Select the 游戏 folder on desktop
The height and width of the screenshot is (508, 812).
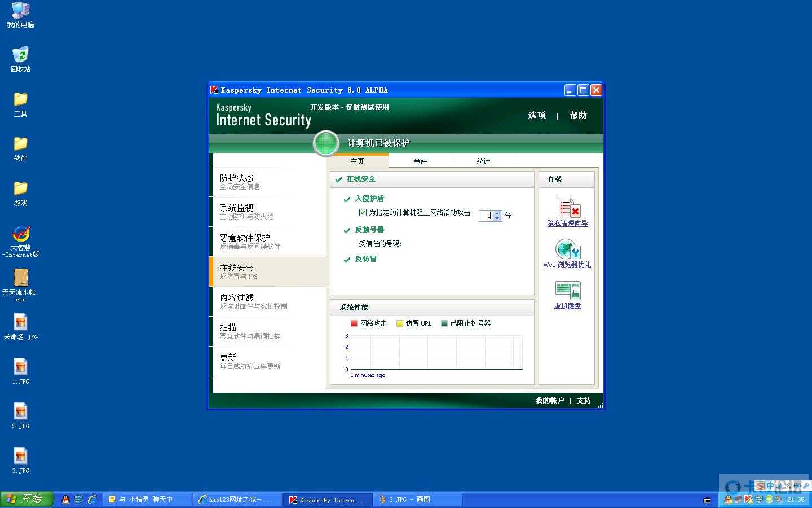20,194
